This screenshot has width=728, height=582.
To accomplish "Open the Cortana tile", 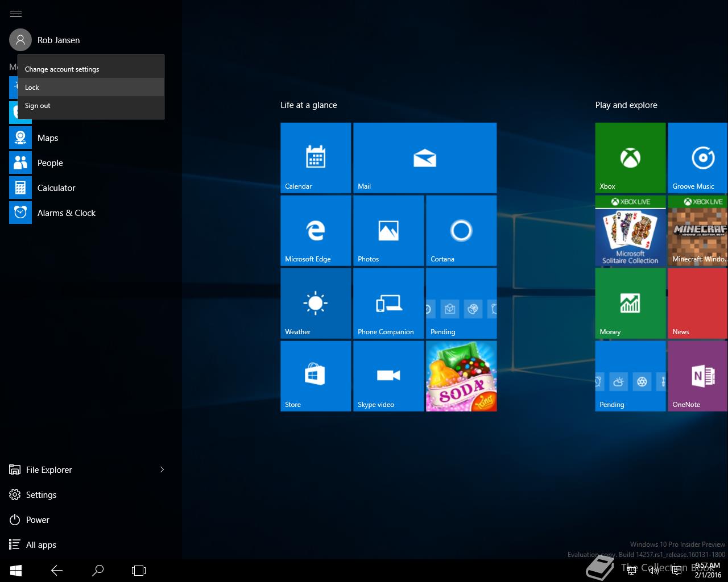I will point(461,231).
